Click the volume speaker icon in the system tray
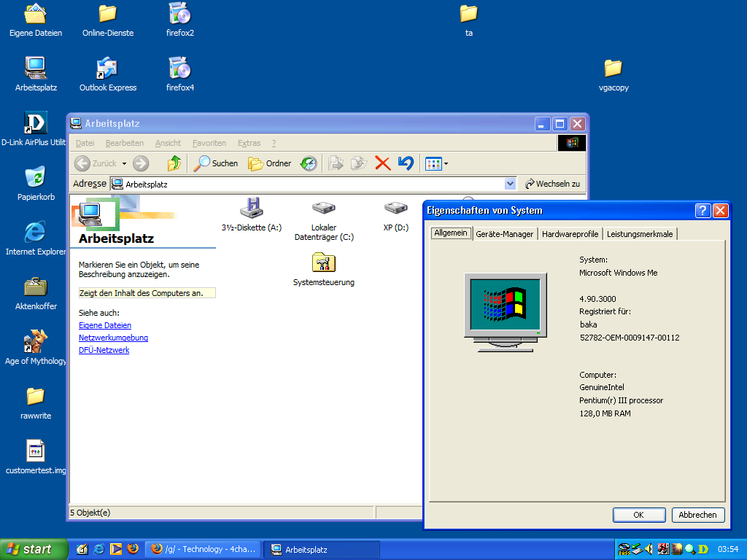The image size is (747, 560). tap(649, 550)
